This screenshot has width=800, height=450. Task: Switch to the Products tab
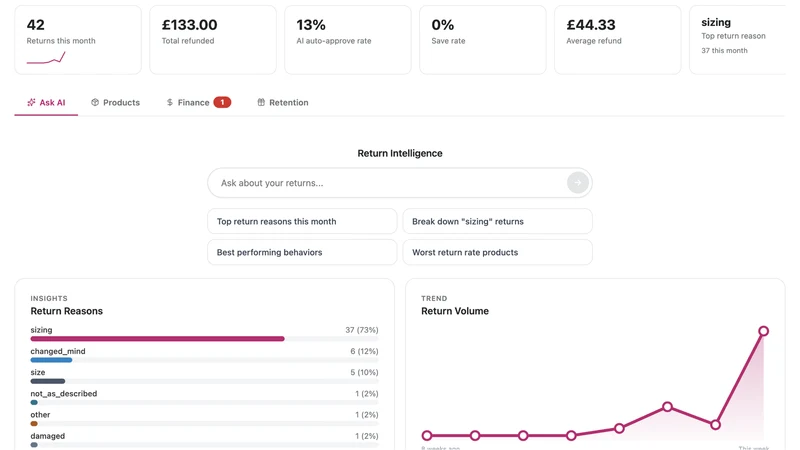(115, 103)
